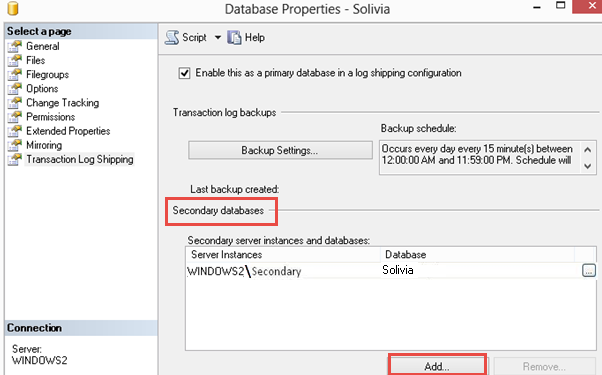This screenshot has height=375, width=602.
Task: Maximize the Database Properties window
Action: click(x=561, y=5)
